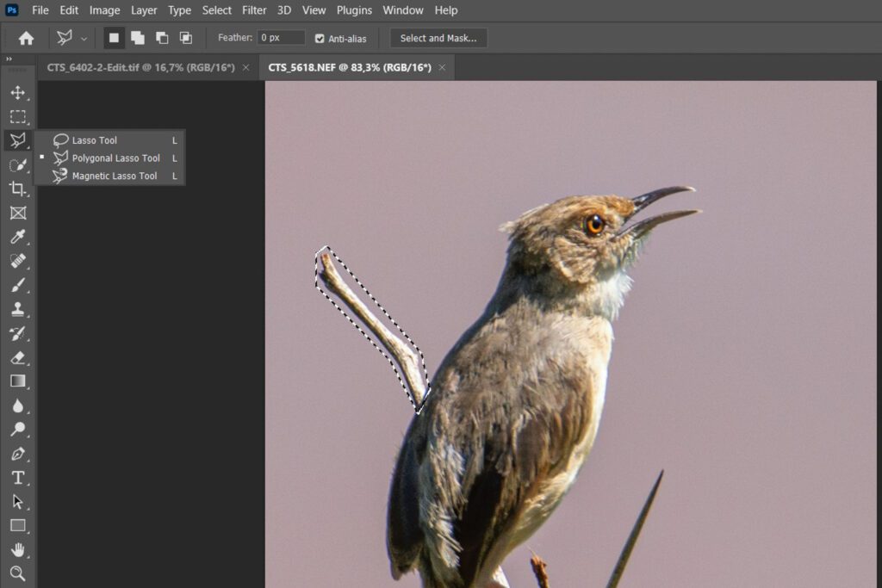
Task: Click the Zoom tool magnifier
Action: [x=17, y=573]
